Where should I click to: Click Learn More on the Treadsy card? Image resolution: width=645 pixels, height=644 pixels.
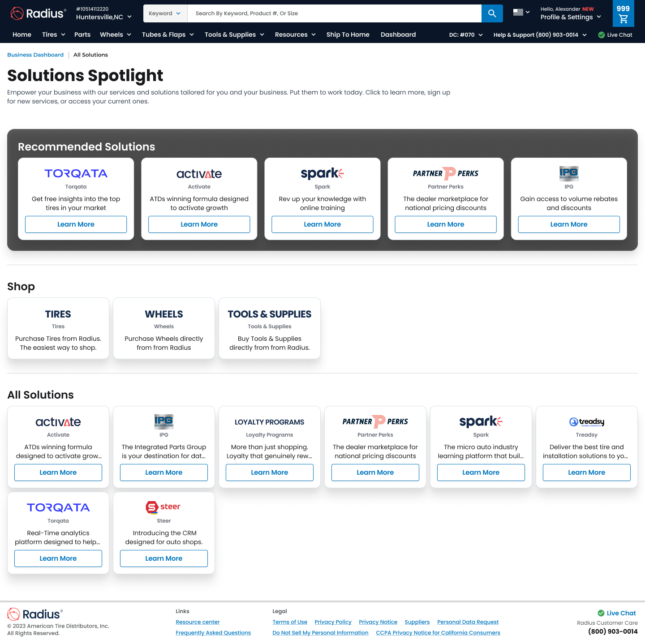(x=587, y=472)
